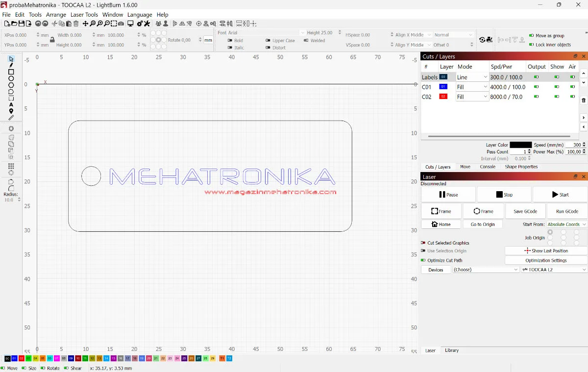
Task: Switch to the Shape Properties tab
Action: point(521,167)
